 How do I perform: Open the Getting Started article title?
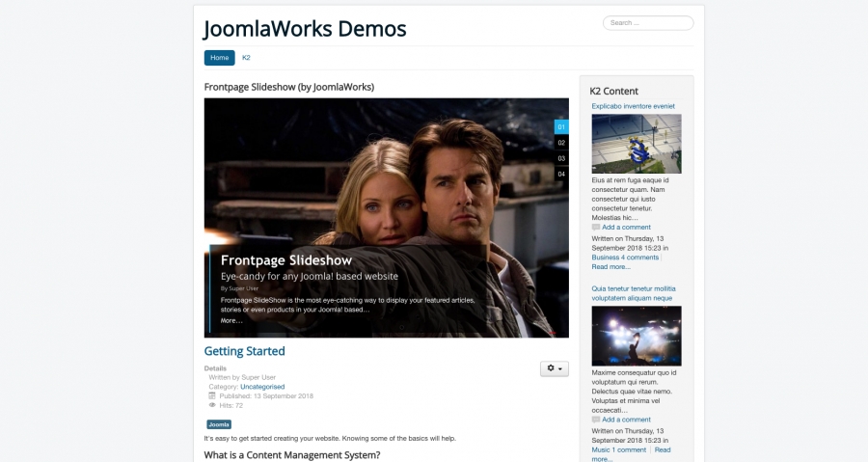tap(244, 351)
